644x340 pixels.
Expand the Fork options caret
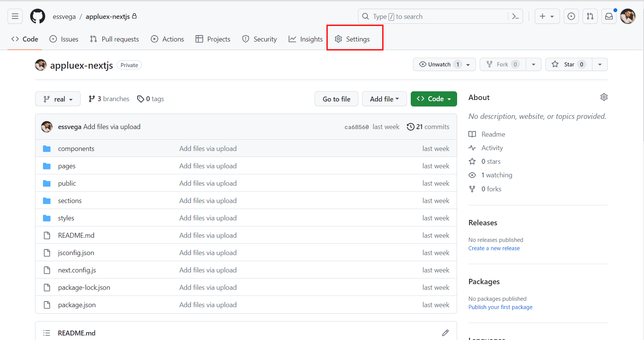534,64
